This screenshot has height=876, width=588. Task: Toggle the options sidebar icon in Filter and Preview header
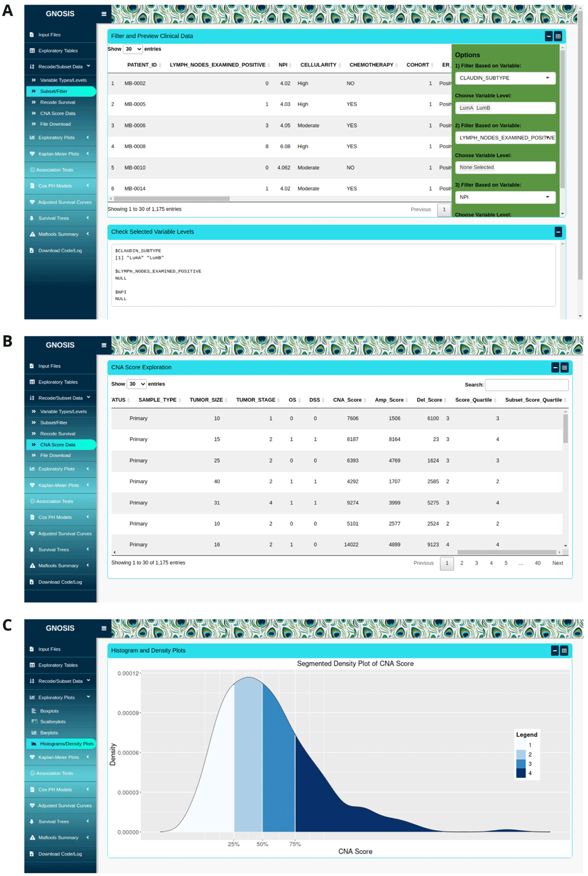tap(558, 36)
